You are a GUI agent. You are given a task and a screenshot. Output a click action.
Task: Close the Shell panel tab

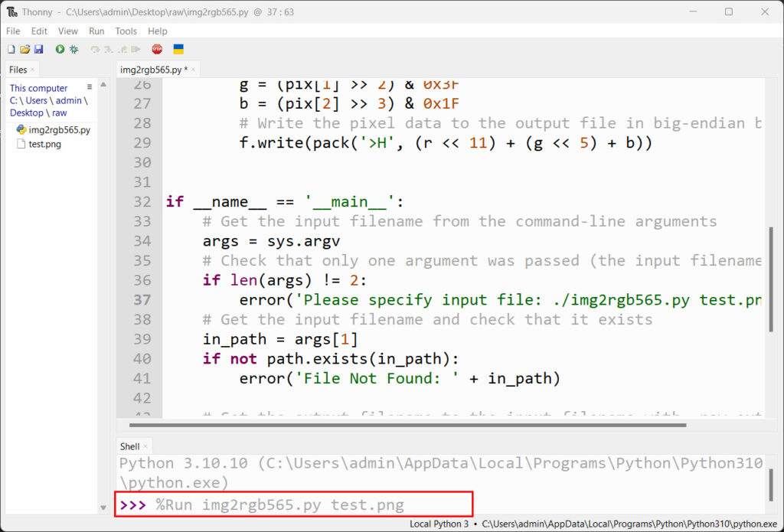click(145, 446)
